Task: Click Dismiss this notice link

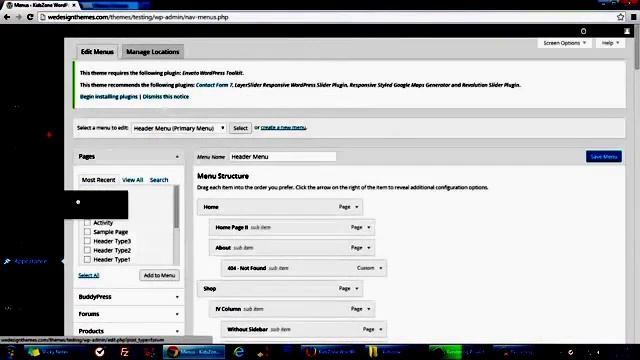Action: point(166,97)
